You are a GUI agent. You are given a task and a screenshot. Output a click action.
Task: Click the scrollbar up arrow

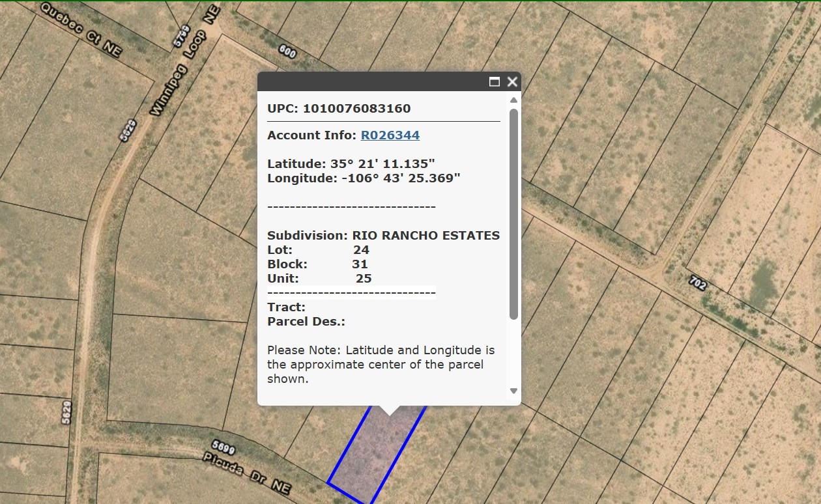pyautogui.click(x=513, y=99)
